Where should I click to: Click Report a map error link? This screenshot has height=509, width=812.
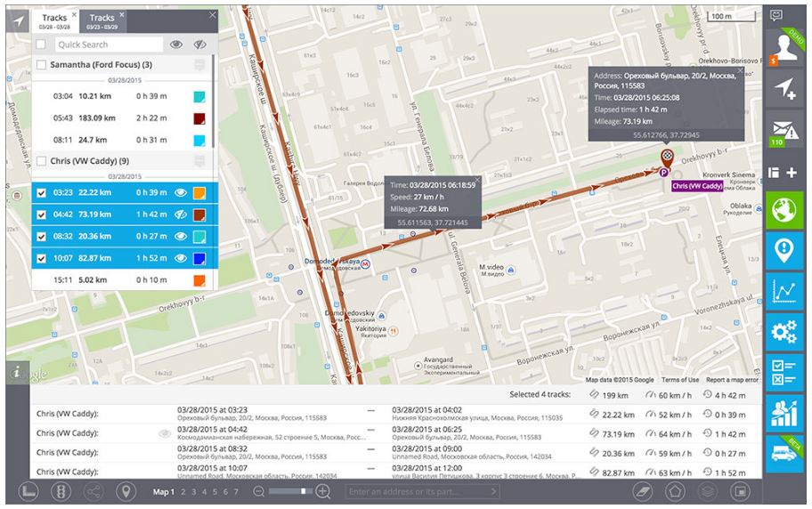(x=732, y=380)
